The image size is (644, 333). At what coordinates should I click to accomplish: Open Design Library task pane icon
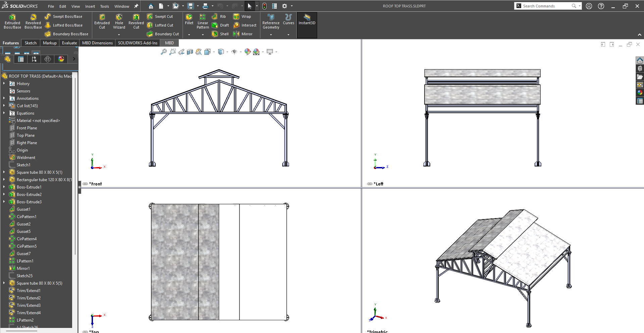(640, 69)
